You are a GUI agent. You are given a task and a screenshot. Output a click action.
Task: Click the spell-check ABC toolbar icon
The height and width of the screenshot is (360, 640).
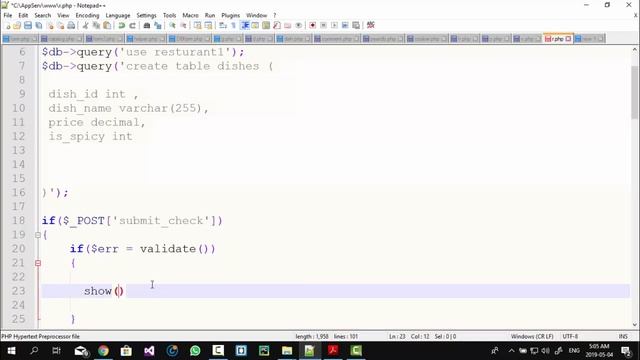click(371, 25)
